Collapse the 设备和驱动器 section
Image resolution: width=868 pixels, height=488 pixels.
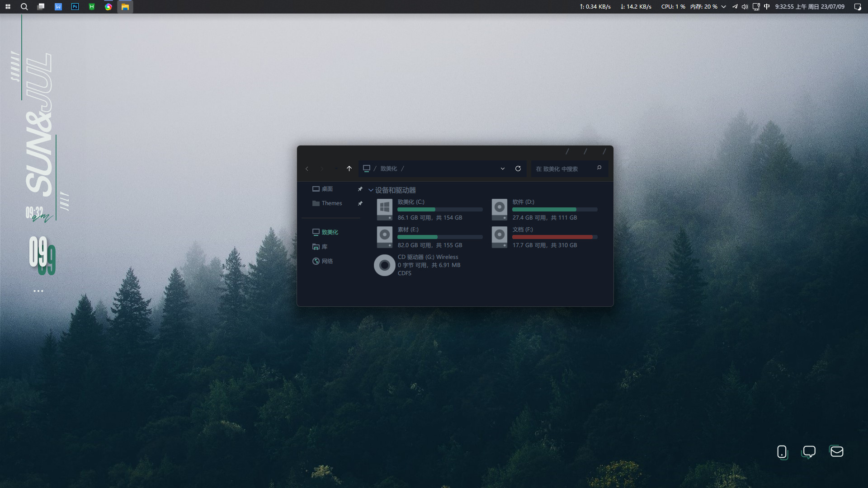(x=371, y=190)
